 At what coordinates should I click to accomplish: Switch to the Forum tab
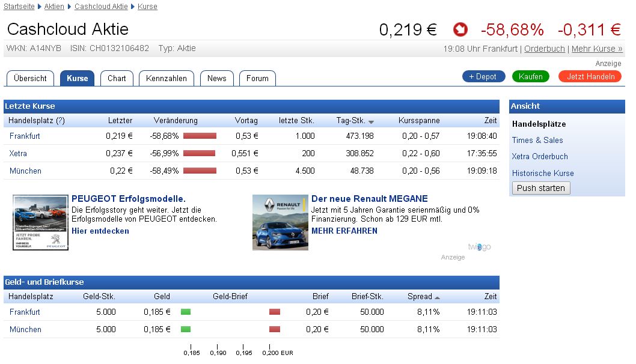[257, 77]
